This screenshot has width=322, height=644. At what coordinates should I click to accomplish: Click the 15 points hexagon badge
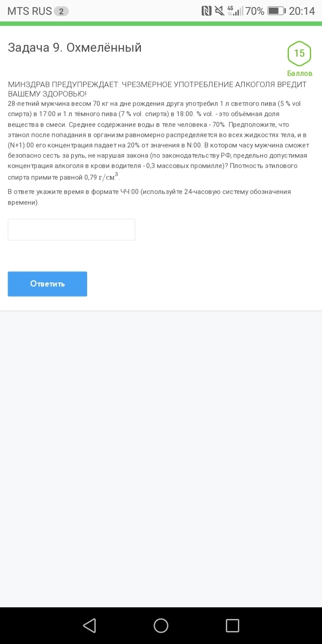click(299, 54)
